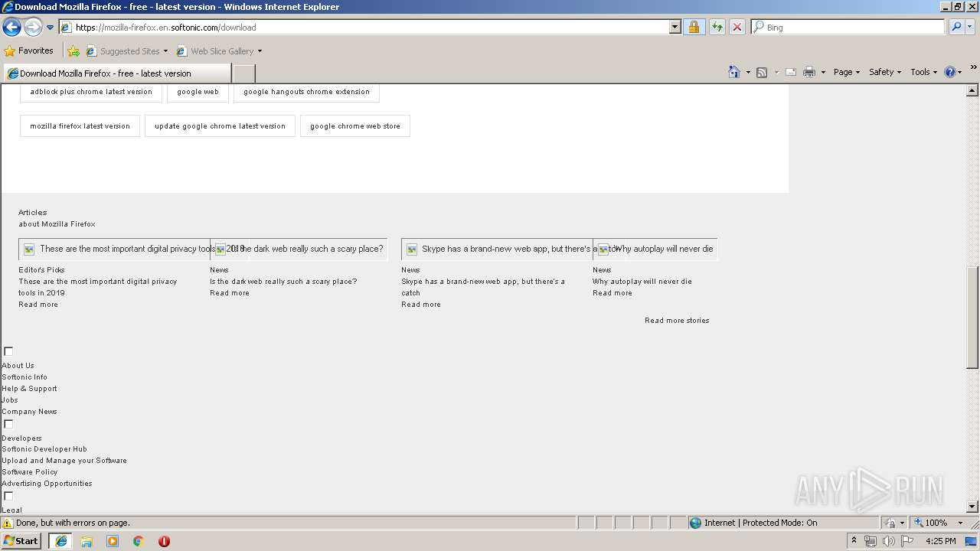The image size is (980, 551).
Task: Toggle the checkbox above Developers
Action: click(8, 424)
